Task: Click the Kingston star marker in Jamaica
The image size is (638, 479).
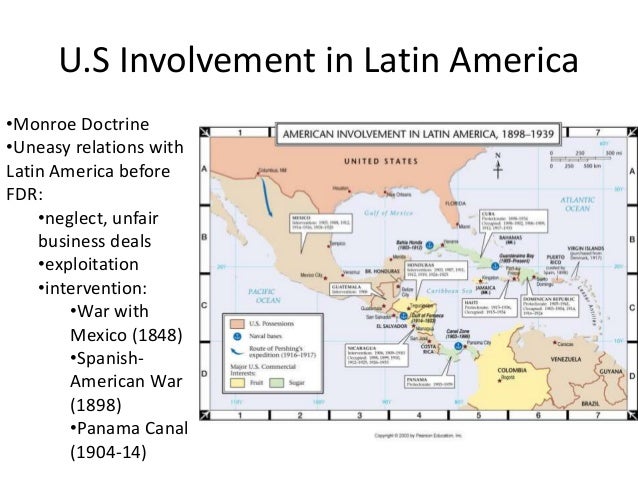Action: [481, 281]
